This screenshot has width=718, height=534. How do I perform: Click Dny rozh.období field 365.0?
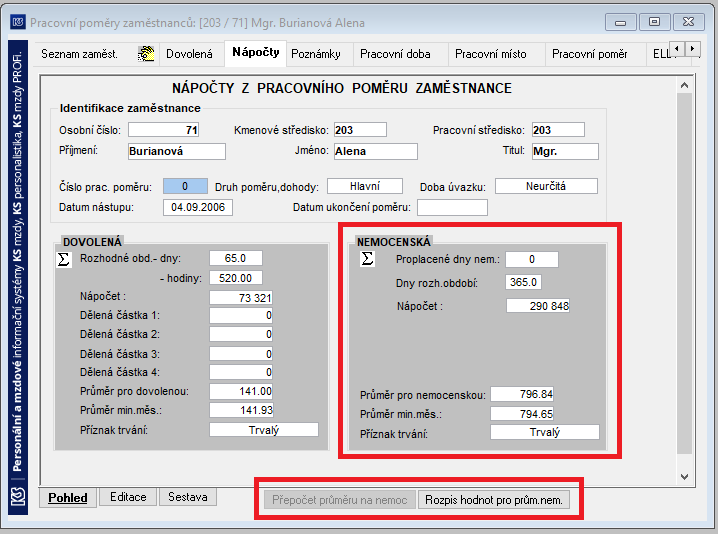pyautogui.click(x=523, y=282)
